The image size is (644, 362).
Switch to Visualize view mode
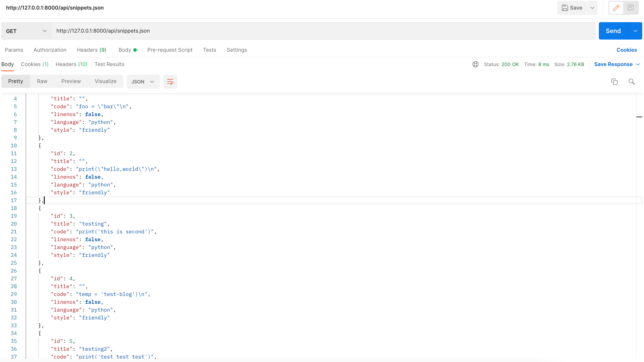106,81
